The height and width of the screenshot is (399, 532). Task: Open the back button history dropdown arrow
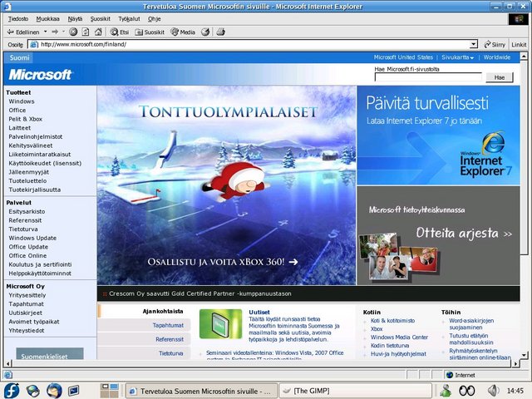click(x=45, y=32)
